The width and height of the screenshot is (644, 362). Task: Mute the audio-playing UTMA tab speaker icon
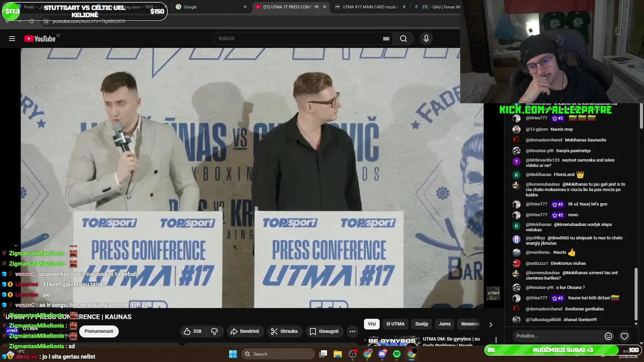(316, 7)
